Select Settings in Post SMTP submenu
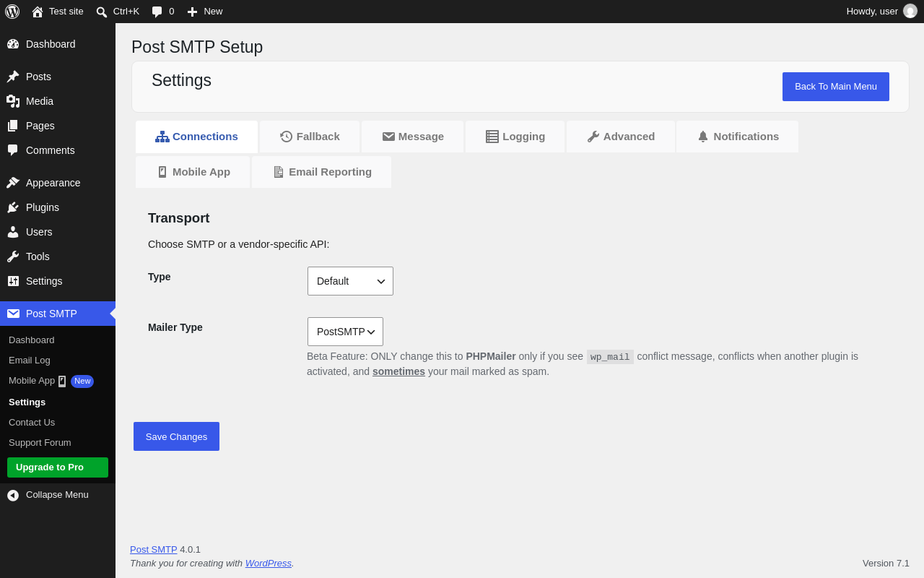The width and height of the screenshot is (924, 578). click(x=27, y=402)
